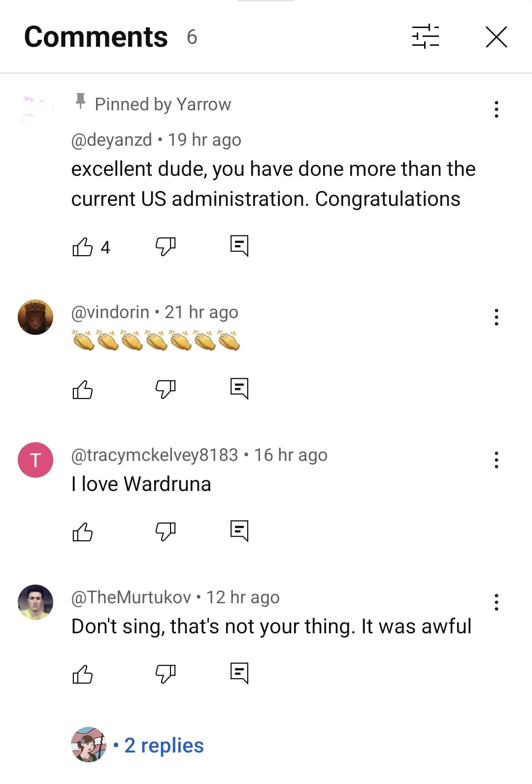Reply to @vindorin's clapping comment

(239, 389)
